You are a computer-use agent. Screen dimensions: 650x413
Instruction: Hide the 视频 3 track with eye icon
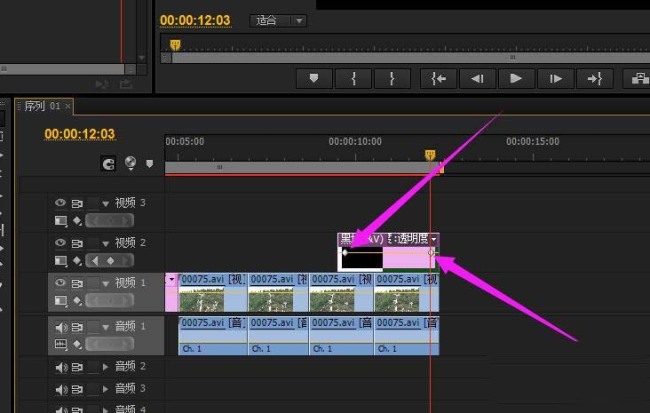click(60, 202)
